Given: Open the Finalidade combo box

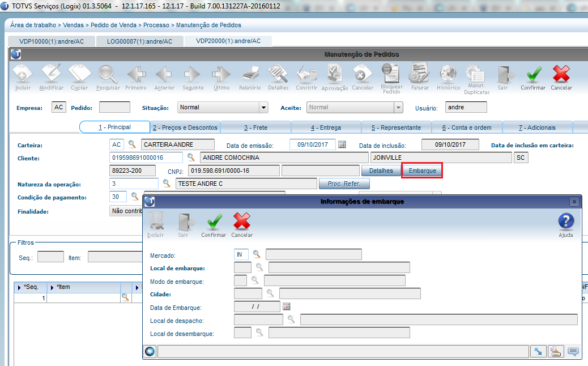Looking at the screenshot, I should [x=126, y=211].
